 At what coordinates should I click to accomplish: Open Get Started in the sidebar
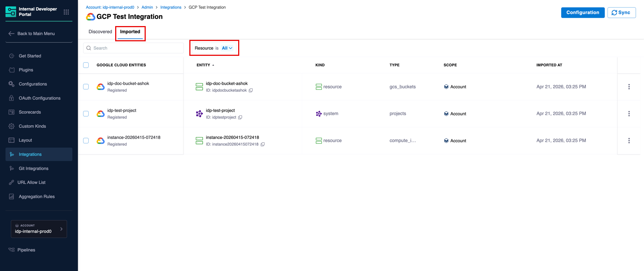(x=39, y=56)
